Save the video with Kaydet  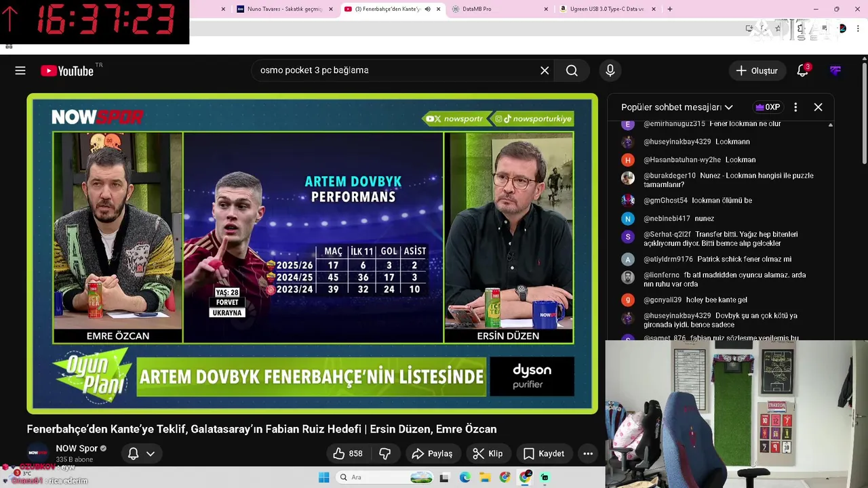(x=544, y=453)
